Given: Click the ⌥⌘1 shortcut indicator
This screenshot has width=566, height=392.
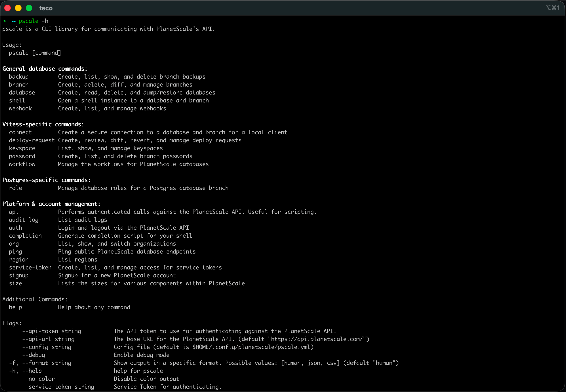Looking at the screenshot, I should [x=552, y=8].
